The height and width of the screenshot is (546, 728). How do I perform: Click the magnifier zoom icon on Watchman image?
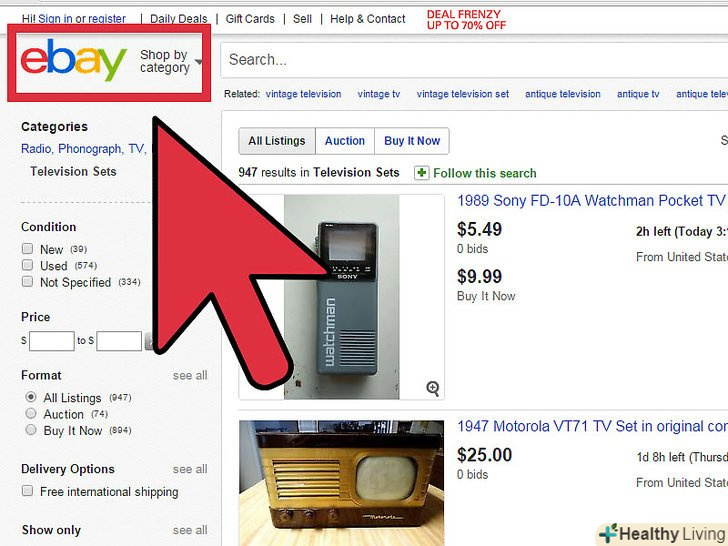[433, 388]
